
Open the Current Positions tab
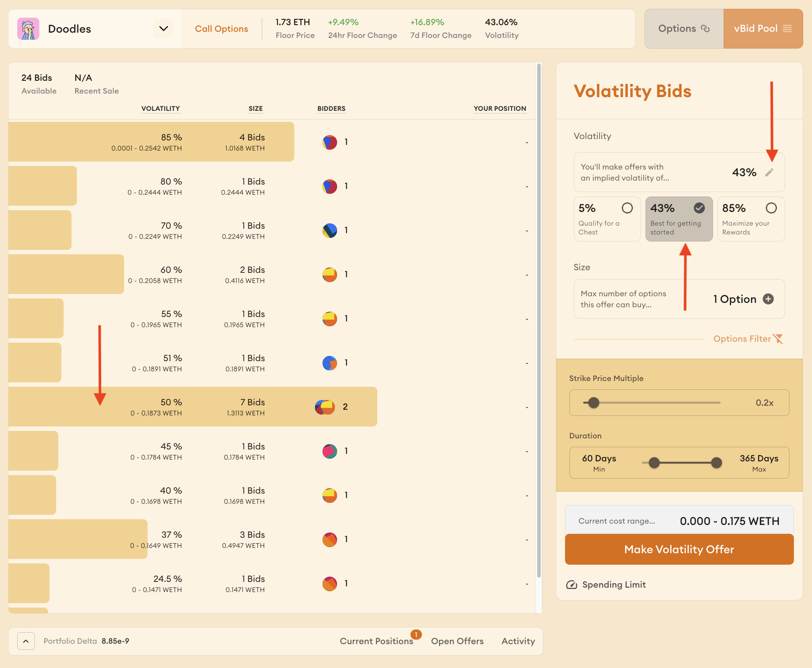(x=376, y=641)
